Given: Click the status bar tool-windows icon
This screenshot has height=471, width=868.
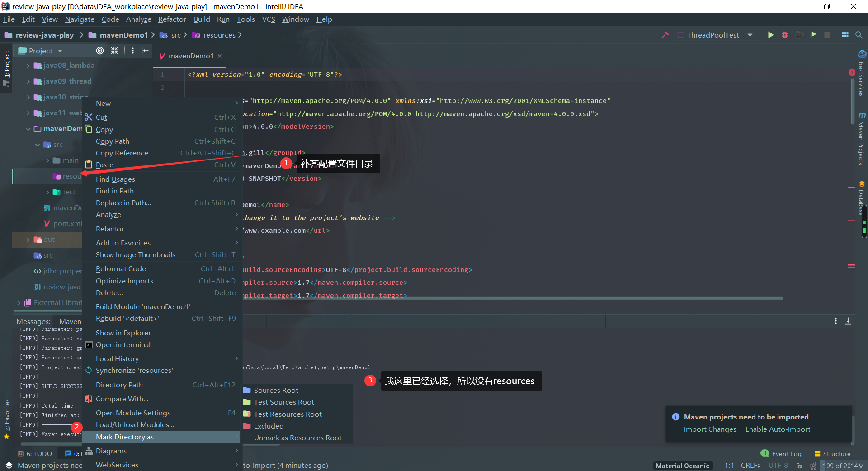Looking at the screenshot, I should click(x=9, y=466).
